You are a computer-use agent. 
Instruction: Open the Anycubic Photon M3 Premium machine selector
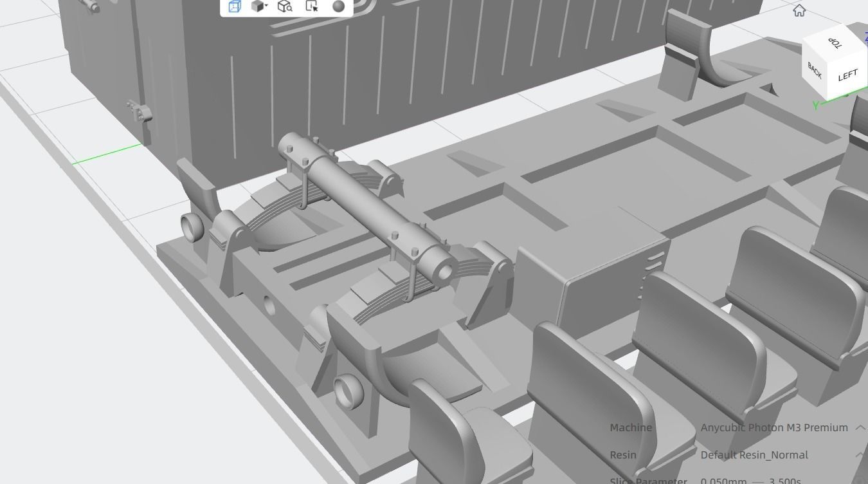pyautogui.click(x=774, y=427)
